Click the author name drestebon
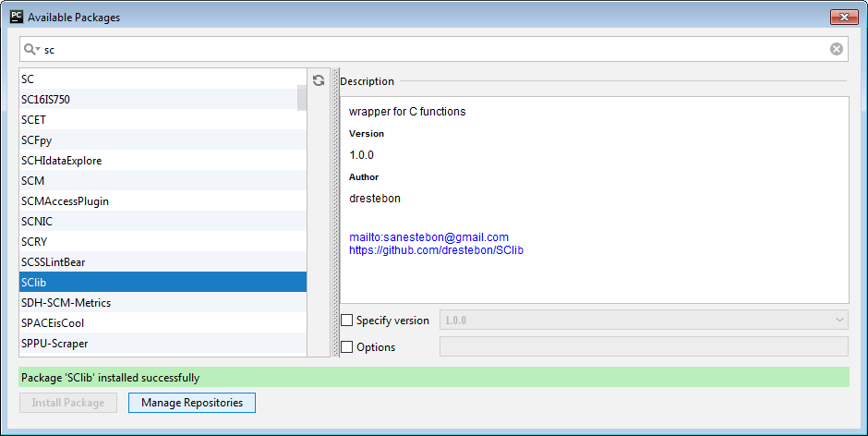Screen dimensions: 868x436 (375, 199)
